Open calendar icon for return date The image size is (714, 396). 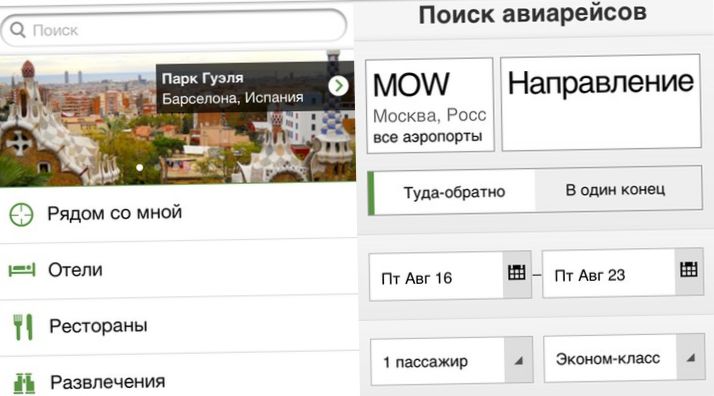(689, 270)
